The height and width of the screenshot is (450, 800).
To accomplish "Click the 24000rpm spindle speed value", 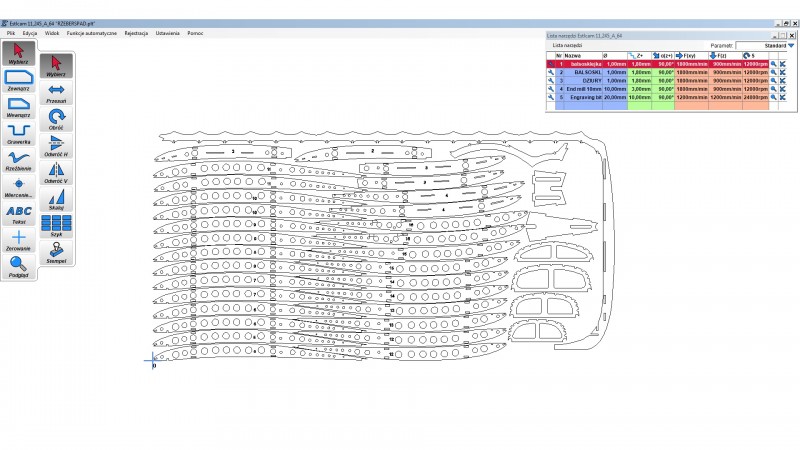I will tap(756, 97).
